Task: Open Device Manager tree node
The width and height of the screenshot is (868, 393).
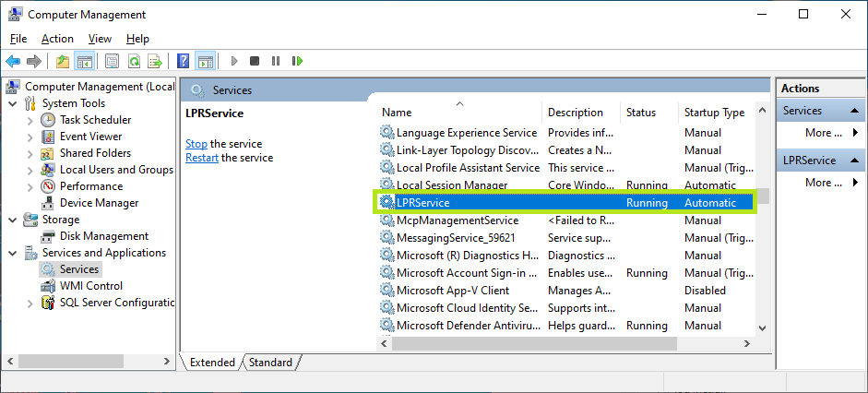Action: point(99,203)
